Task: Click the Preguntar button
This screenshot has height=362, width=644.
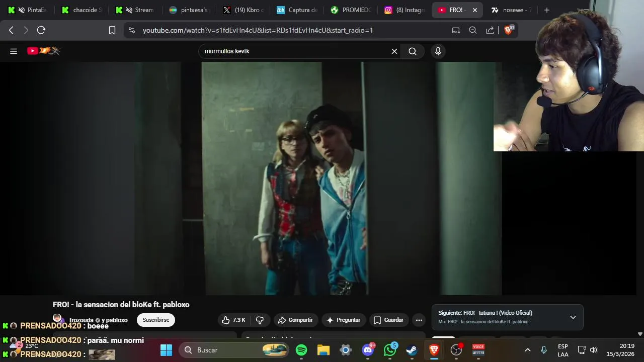Action: point(344,320)
